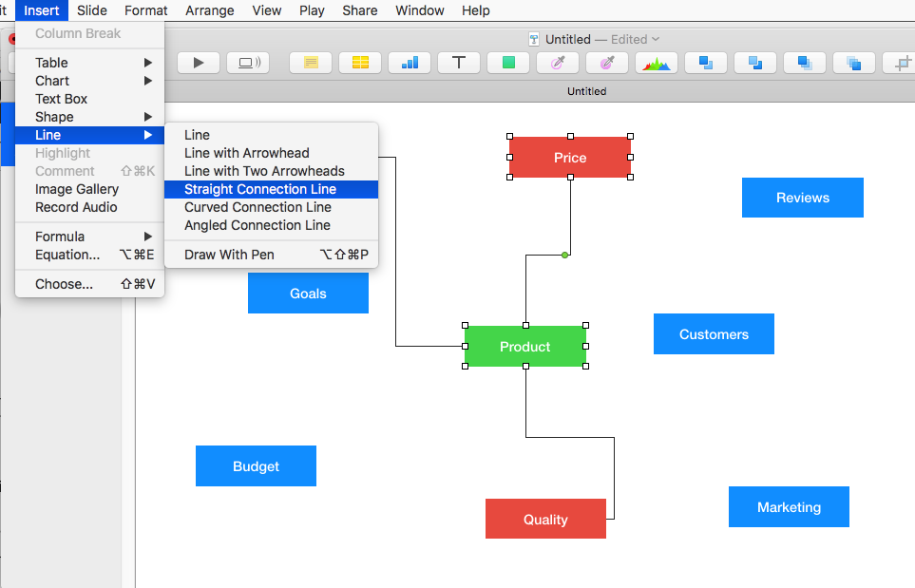
Task: Click the Keynote document icon beside Untitled
Action: click(533, 39)
